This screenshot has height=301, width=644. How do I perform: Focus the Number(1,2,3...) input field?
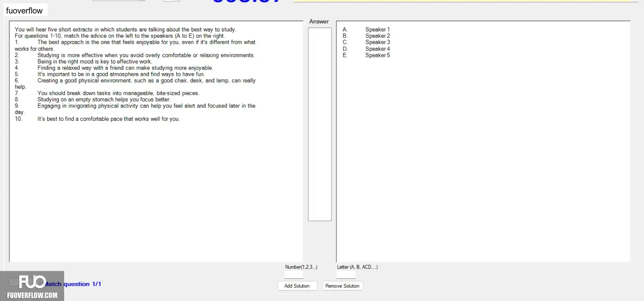[x=294, y=275]
